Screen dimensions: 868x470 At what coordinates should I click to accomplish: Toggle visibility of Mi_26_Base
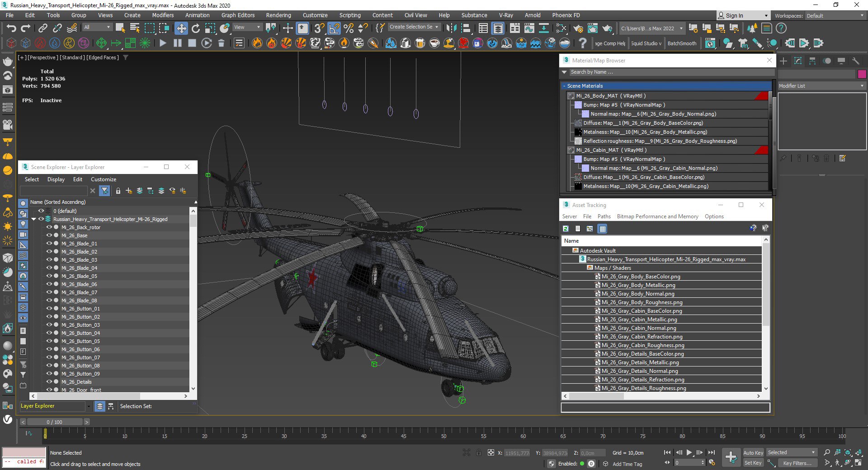(49, 235)
